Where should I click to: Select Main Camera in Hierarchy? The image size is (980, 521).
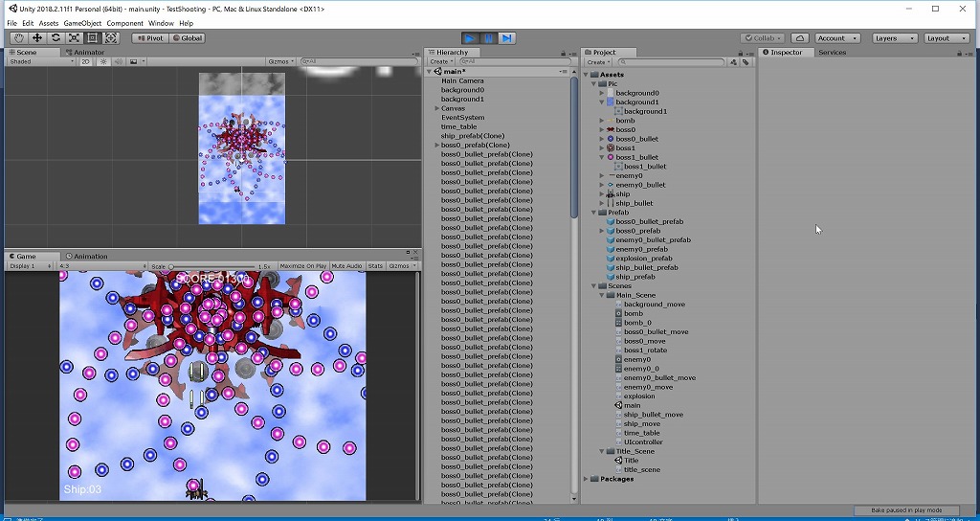coord(462,81)
